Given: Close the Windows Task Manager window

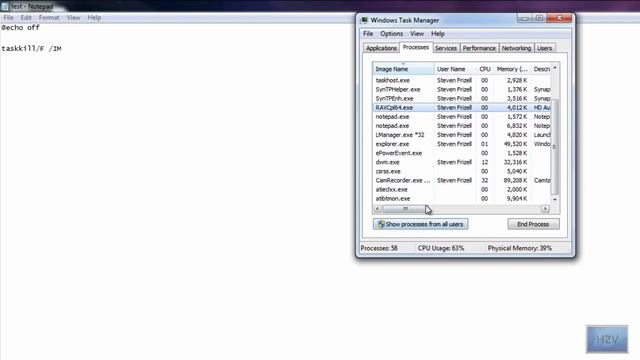Looking at the screenshot, I should 559,18.
